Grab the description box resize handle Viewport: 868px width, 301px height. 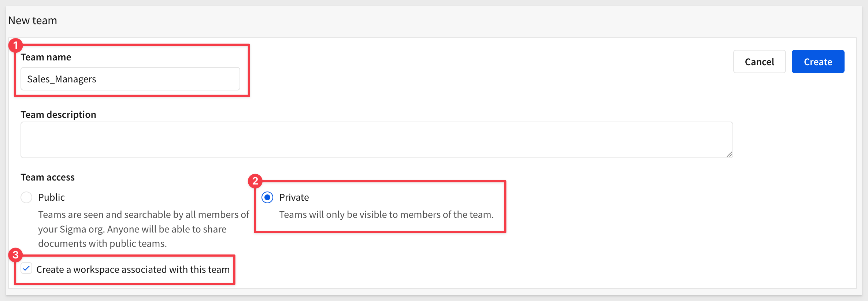(729, 155)
